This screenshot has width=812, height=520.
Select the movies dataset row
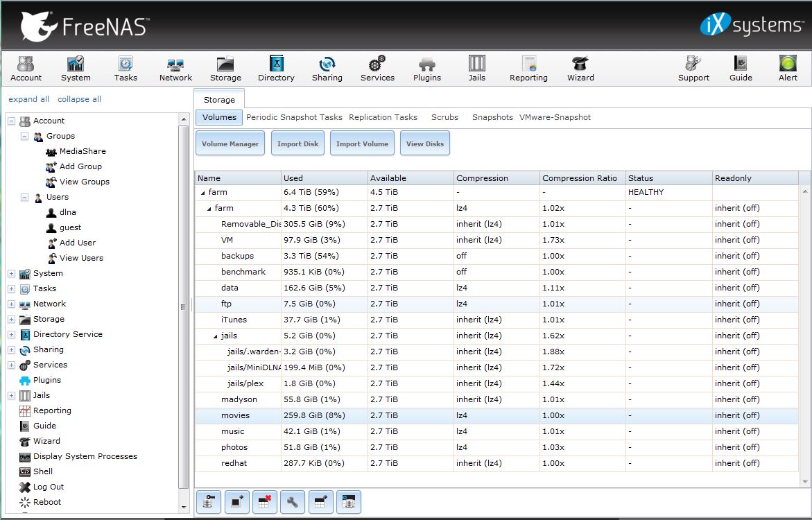pos(236,415)
